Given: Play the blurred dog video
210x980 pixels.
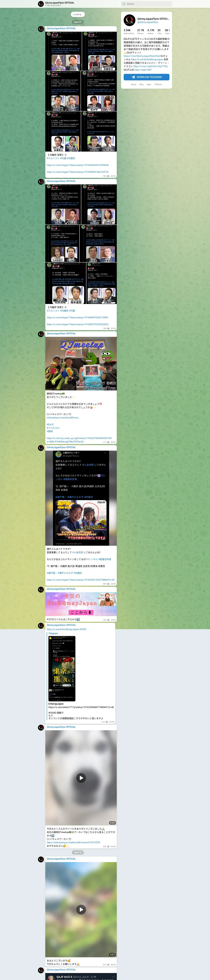Looking at the screenshot, I should [81, 778].
